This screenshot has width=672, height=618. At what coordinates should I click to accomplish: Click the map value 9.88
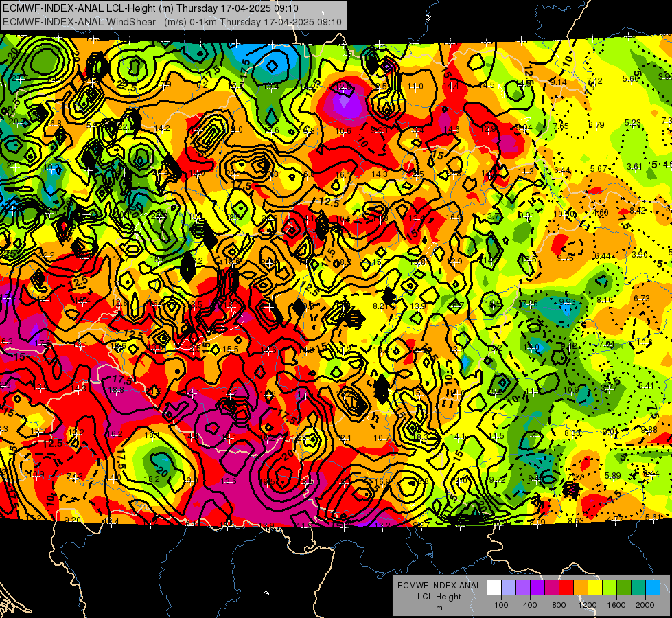point(649,430)
